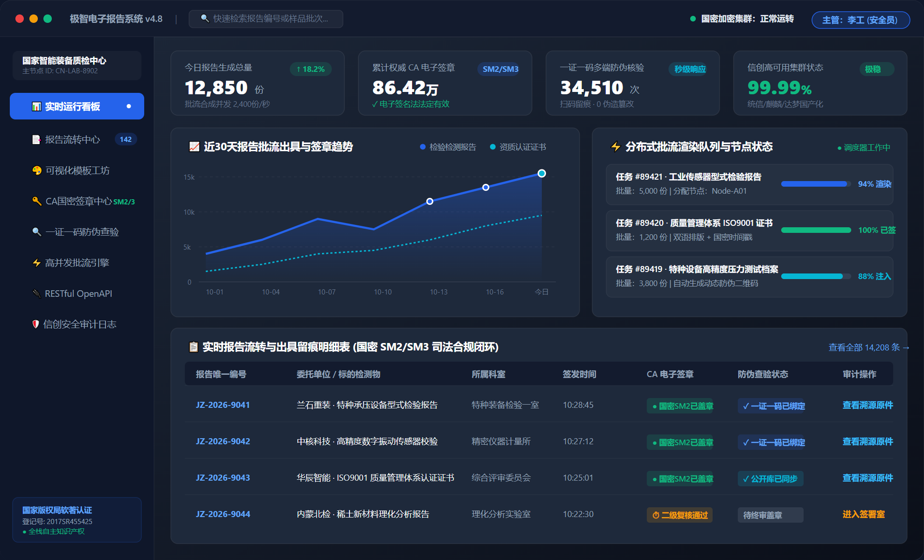Focus the 快速检索报告编号 search field
This screenshot has width=924, height=560.
(266, 19)
